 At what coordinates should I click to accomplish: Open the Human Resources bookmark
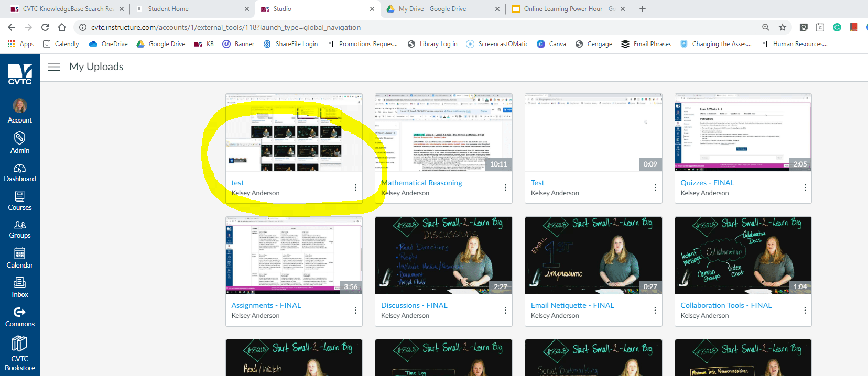tap(794, 44)
